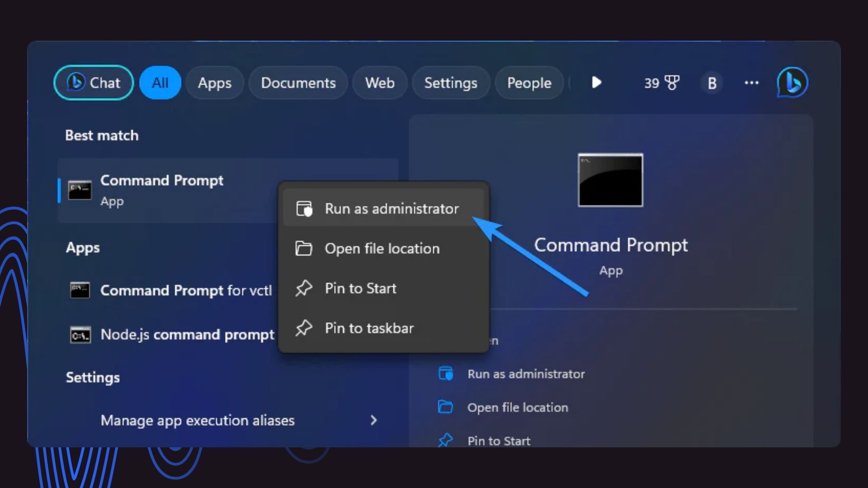Click the large Command Prompt preview thumbnail
The height and width of the screenshot is (488, 868).
(x=610, y=180)
